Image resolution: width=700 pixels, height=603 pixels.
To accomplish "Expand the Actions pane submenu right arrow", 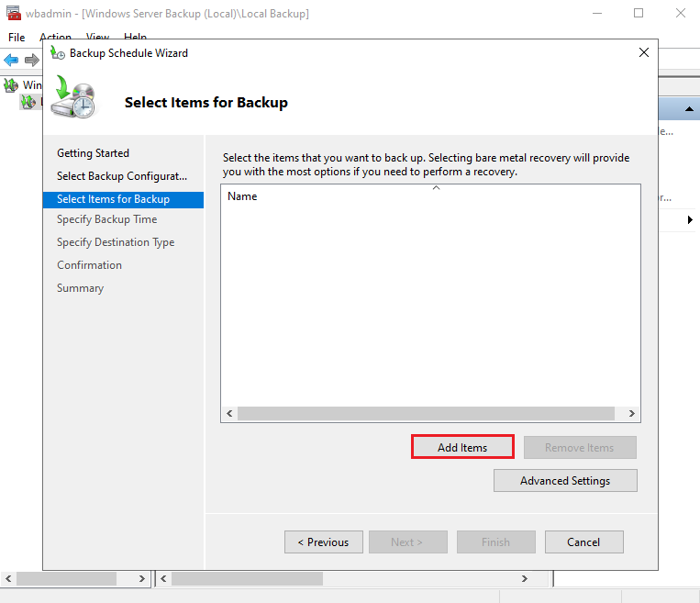I will pyautogui.click(x=689, y=220).
